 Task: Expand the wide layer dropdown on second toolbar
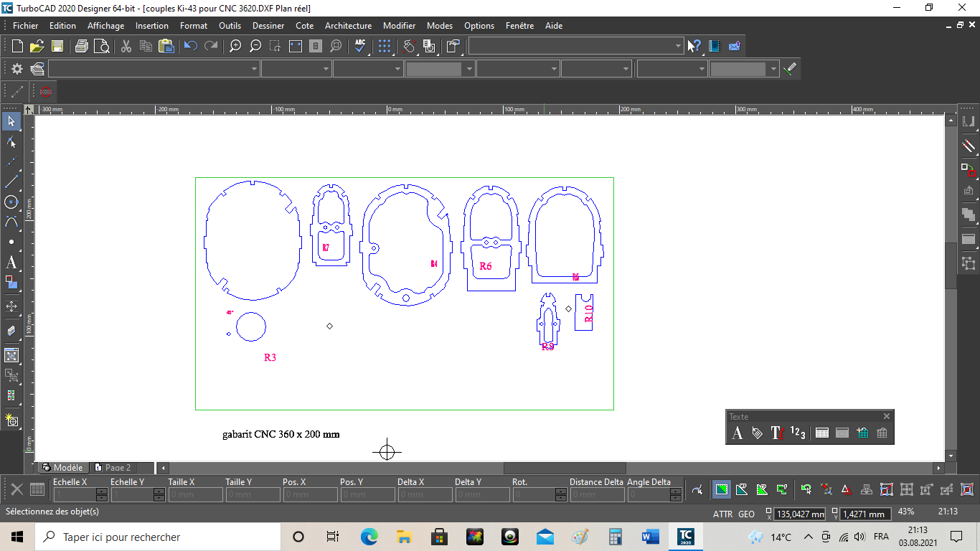pyautogui.click(x=254, y=69)
